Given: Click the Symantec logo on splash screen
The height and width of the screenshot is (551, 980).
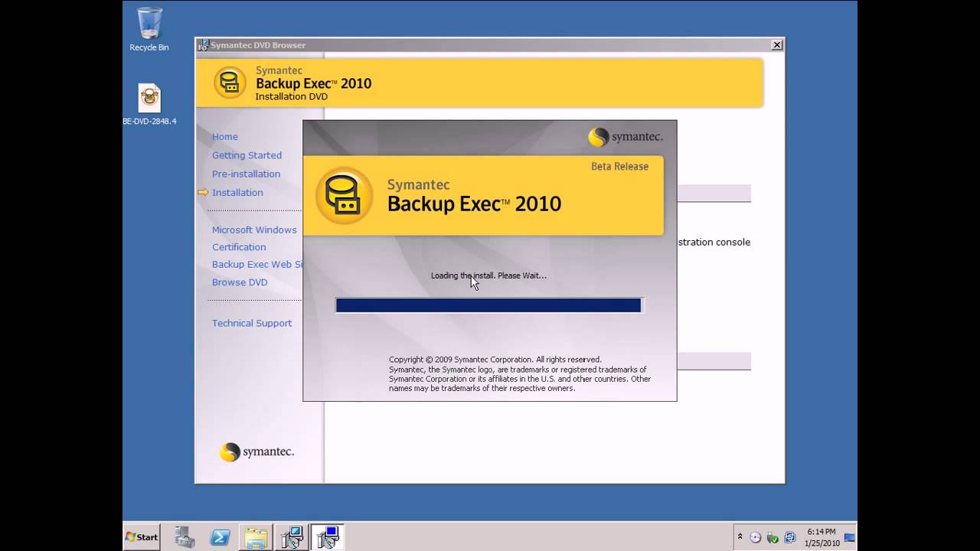Looking at the screenshot, I should [x=626, y=137].
